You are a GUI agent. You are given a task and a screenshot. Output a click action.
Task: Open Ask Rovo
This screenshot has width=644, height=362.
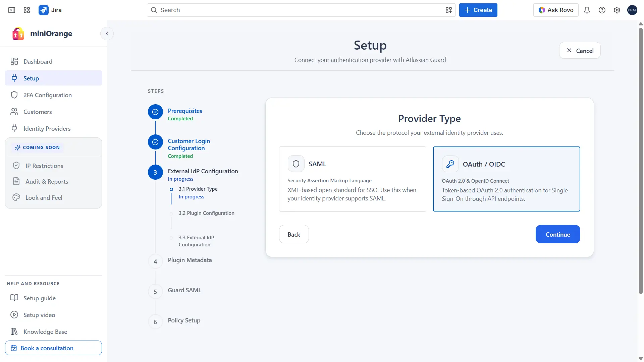[x=556, y=10]
